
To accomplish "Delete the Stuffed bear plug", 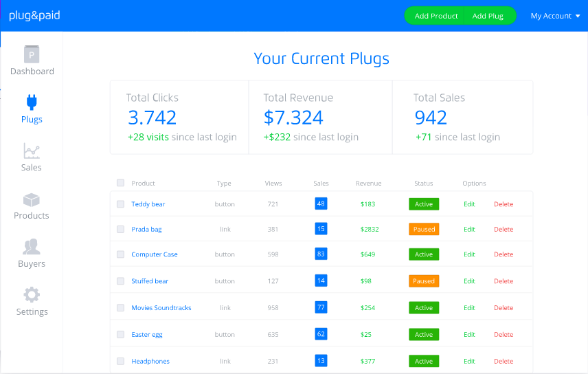I will [504, 281].
